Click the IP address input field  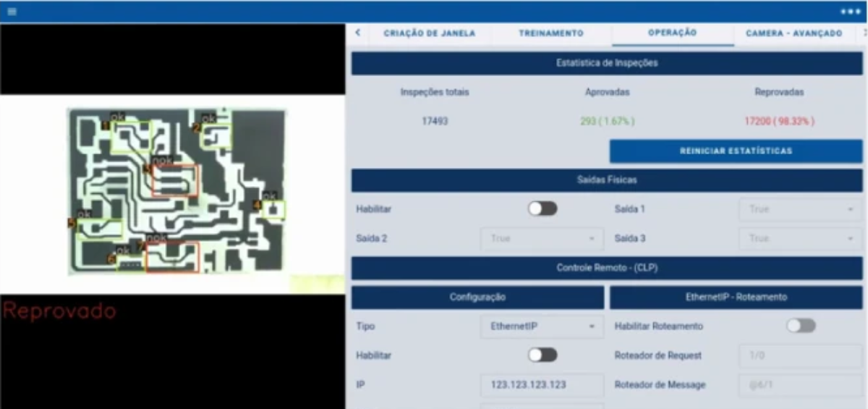(542, 384)
